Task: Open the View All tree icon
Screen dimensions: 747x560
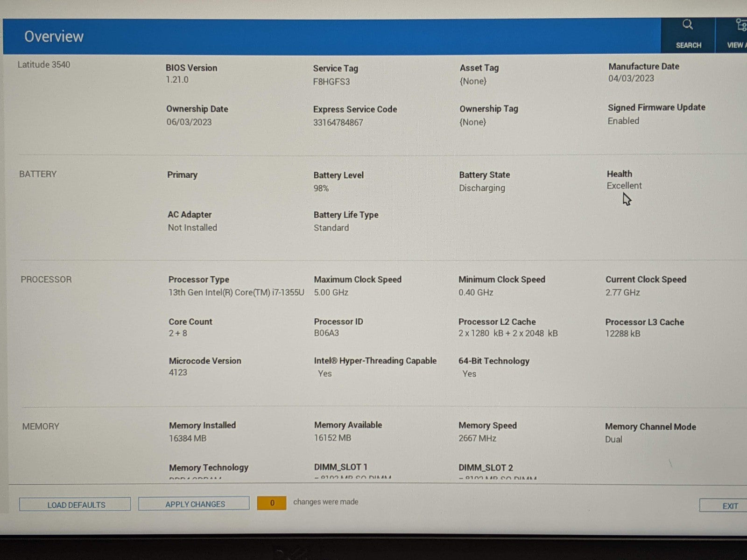Action: pos(740,25)
